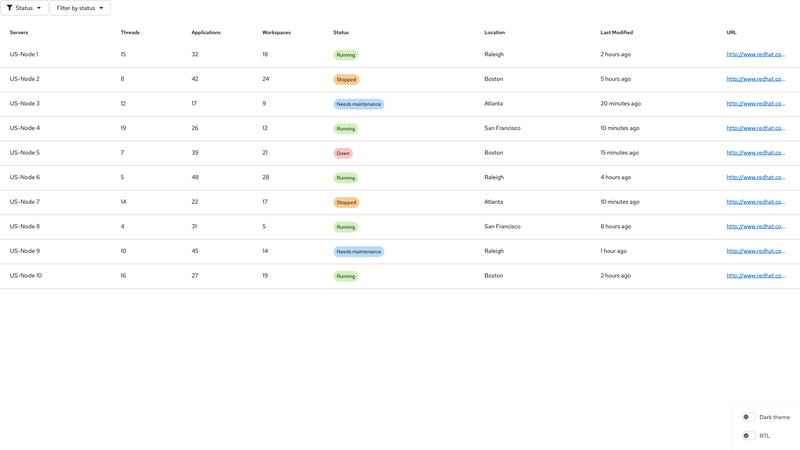Select the US-Node 10 server name
Screen dimensions: 800x450
(x=26, y=276)
